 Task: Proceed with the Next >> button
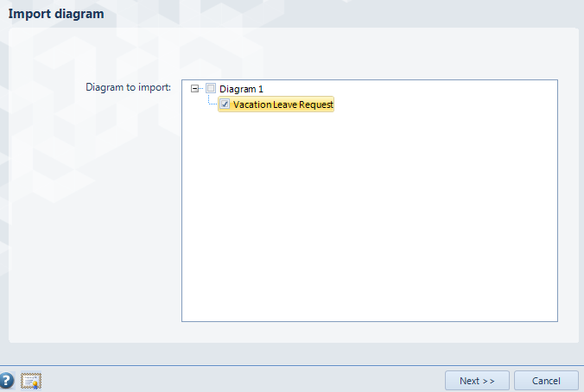pos(477,381)
